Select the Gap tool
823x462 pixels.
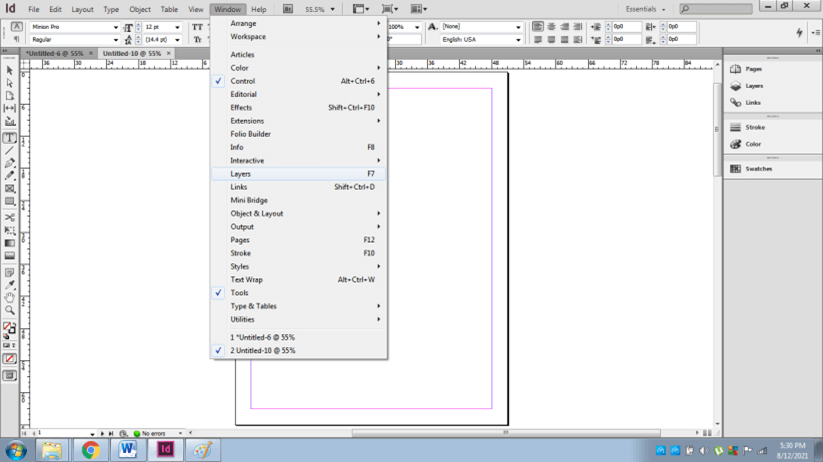pos(9,108)
